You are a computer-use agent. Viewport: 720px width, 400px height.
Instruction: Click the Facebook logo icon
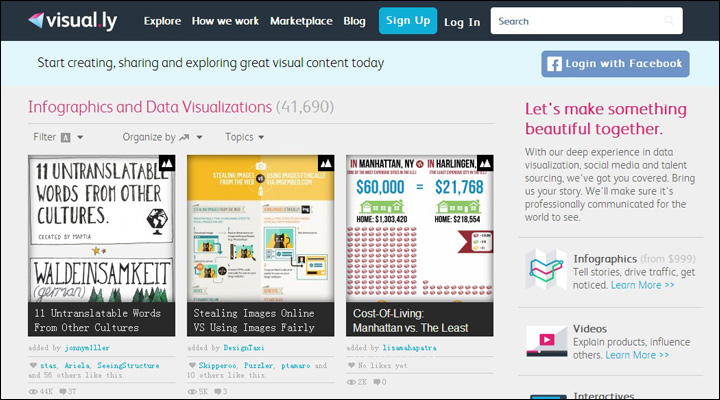pos(554,64)
